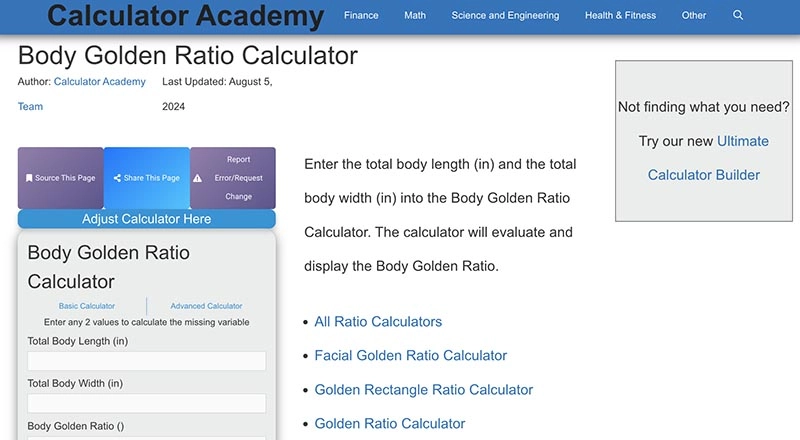Viewport: 800px width, 440px height.
Task: Click the share icon on Share This Page
Action: (x=117, y=178)
